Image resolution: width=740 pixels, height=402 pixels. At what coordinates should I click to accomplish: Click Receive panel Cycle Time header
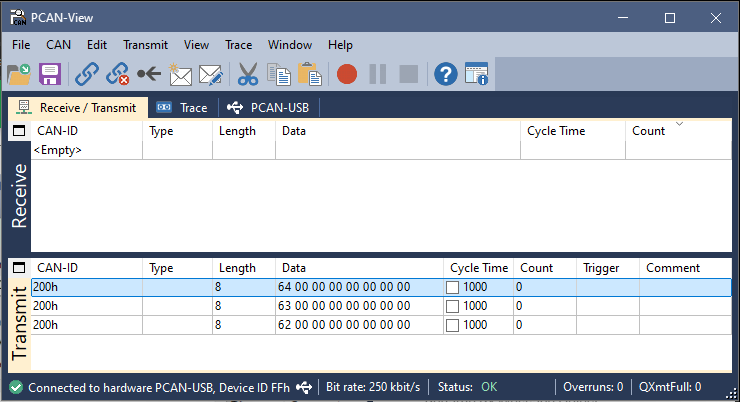[x=573, y=131]
